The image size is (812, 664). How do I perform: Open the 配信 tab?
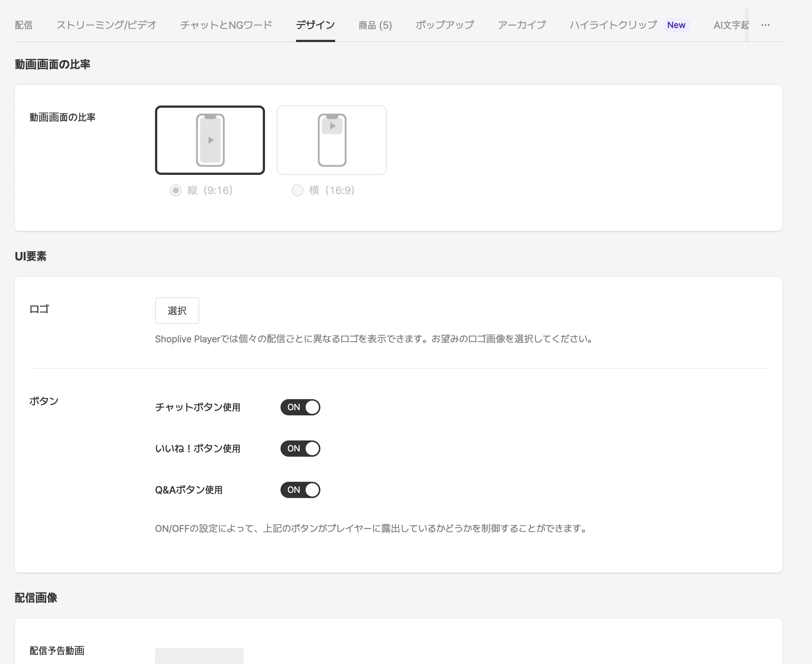point(23,25)
